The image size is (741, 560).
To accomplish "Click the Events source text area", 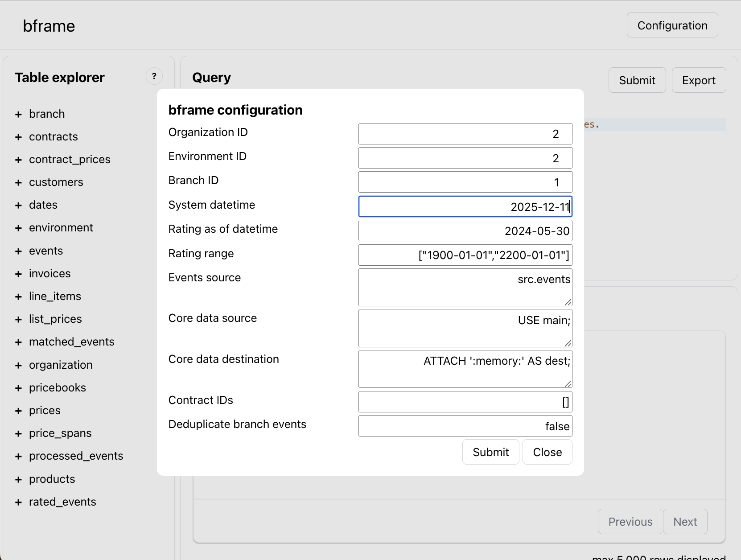I will click(x=465, y=287).
